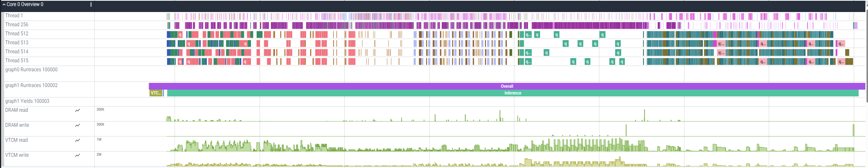
Task: Open the Core 0 Overview 0 kebab menu
Action: pyautogui.click(x=91, y=4)
